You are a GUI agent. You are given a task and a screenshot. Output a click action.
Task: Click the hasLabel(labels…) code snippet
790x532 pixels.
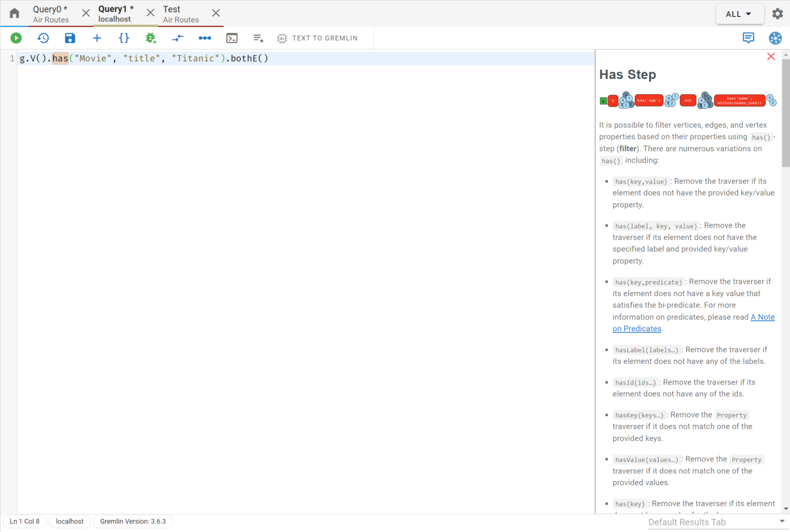[x=647, y=350]
